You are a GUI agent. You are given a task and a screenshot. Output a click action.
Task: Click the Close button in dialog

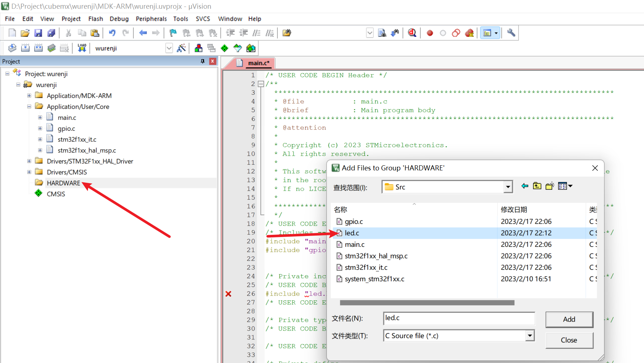[569, 340]
